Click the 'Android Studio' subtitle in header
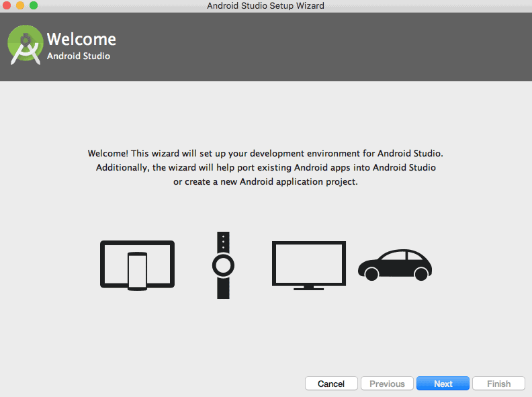This screenshot has height=397, width=532. point(79,56)
